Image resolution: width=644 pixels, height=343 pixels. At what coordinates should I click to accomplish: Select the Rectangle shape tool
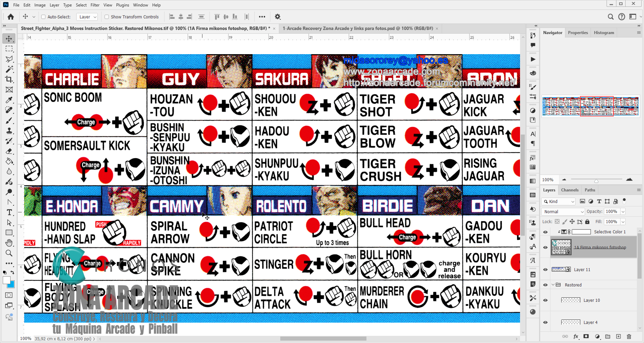coord(9,233)
